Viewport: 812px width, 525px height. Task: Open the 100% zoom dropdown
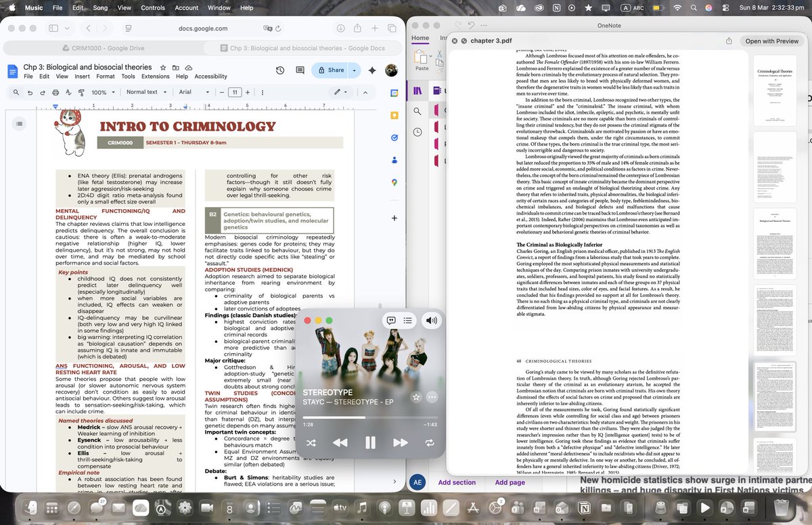103,92
